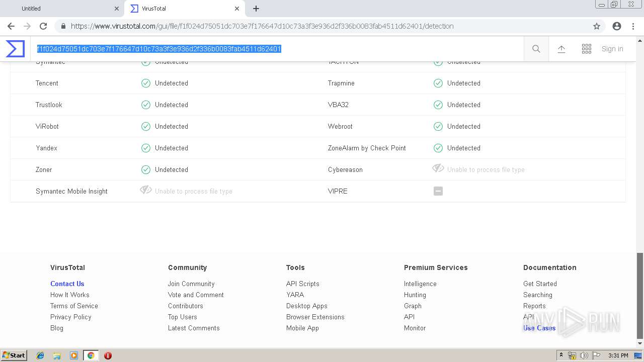
Task: Open the Hunting link
Action: click(415, 295)
